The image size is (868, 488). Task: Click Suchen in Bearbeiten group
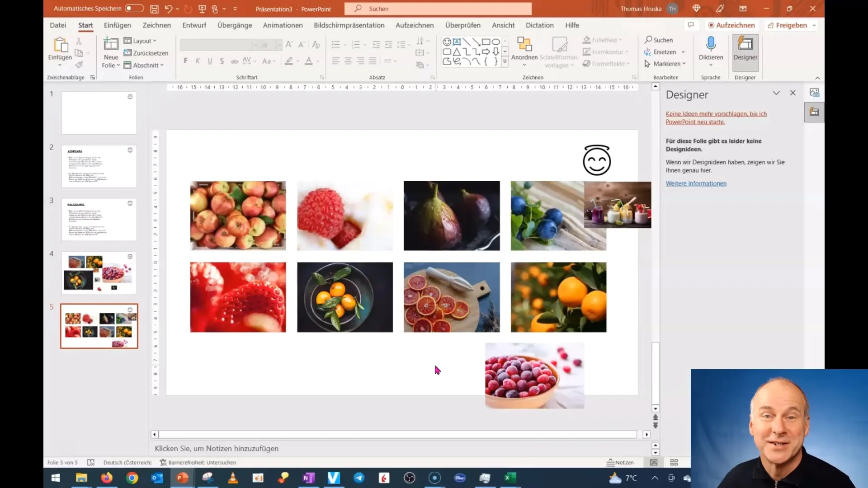click(659, 40)
